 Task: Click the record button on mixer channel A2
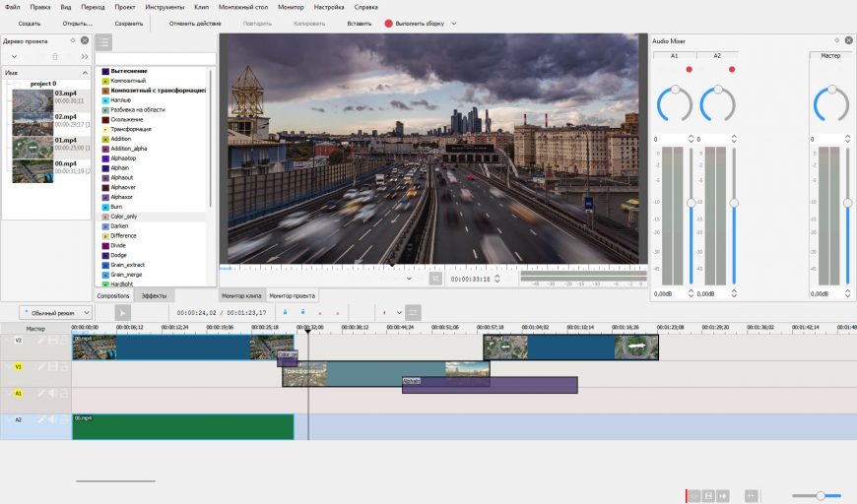(x=732, y=69)
